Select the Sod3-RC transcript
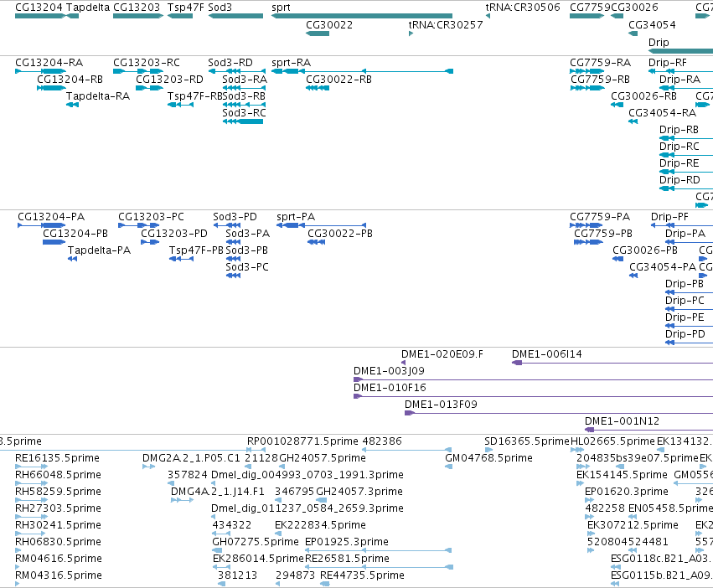Viewport: 713px width, 588px height. coord(243,121)
